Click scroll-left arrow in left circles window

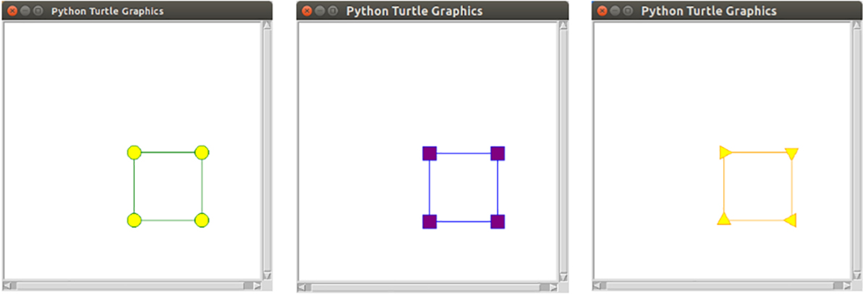(9, 285)
